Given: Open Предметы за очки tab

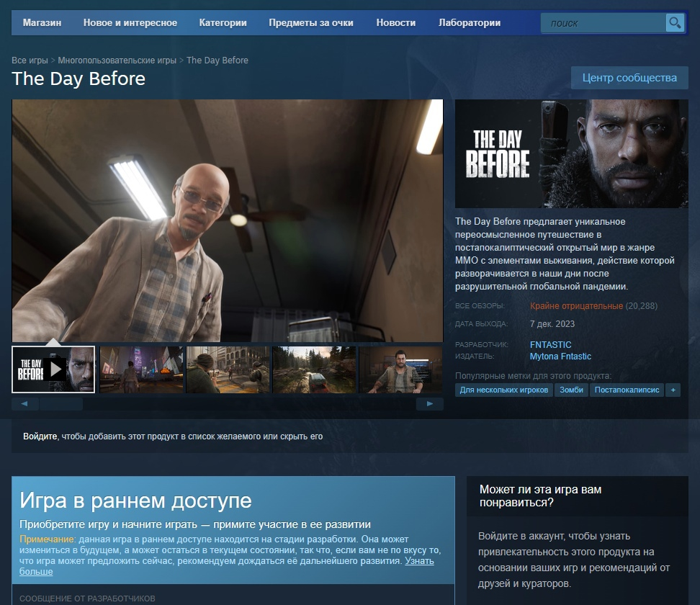Looking at the screenshot, I should (x=310, y=23).
